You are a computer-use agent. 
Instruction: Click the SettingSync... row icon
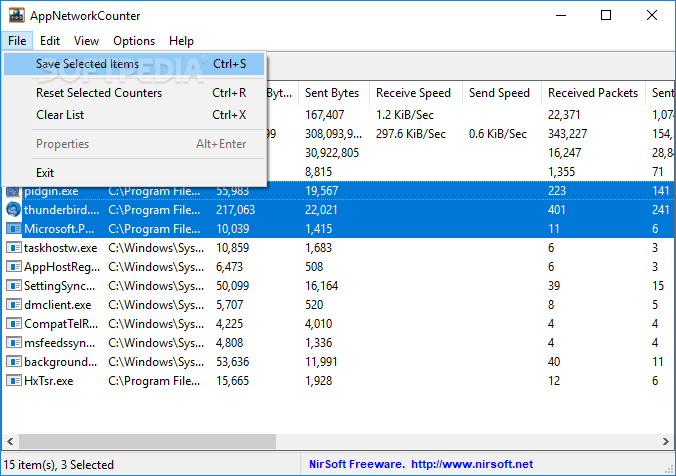point(13,285)
